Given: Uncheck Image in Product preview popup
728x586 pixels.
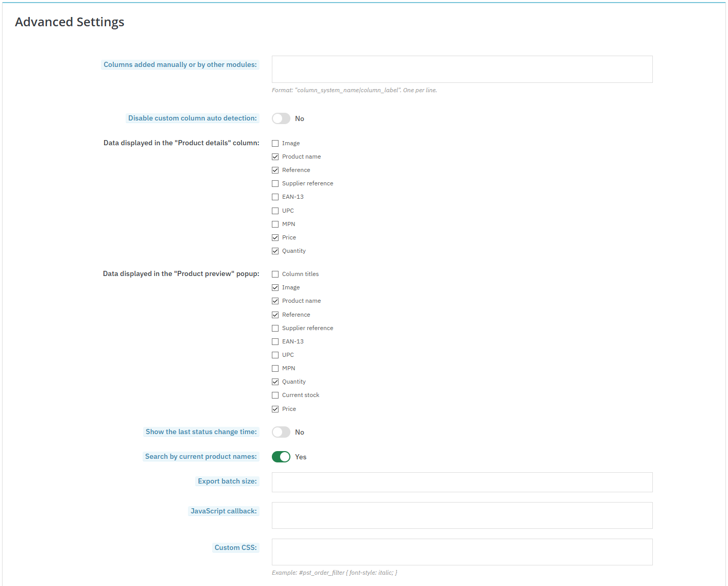Looking at the screenshot, I should [275, 288].
